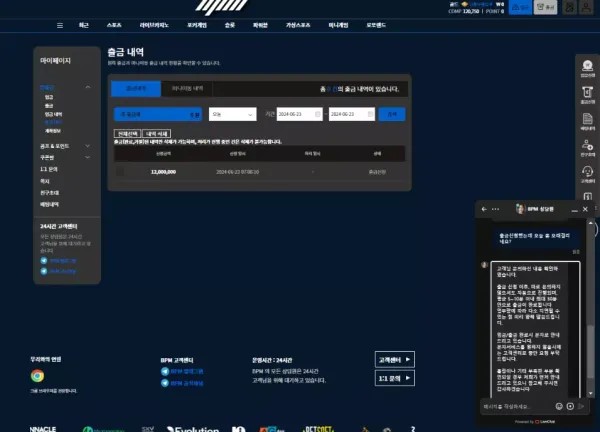
Task: Open calendar picker on start date field
Action: 318,115
